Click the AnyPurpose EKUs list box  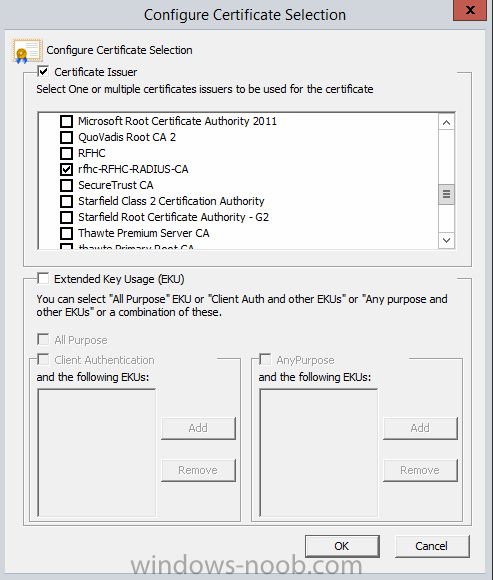(x=318, y=453)
